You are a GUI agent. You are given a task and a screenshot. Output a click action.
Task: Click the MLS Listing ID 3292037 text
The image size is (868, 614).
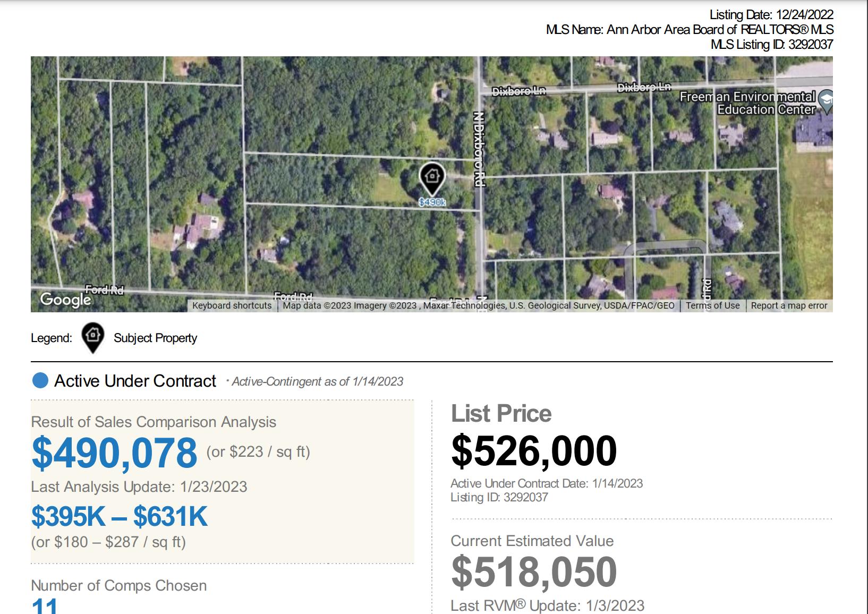772,45
